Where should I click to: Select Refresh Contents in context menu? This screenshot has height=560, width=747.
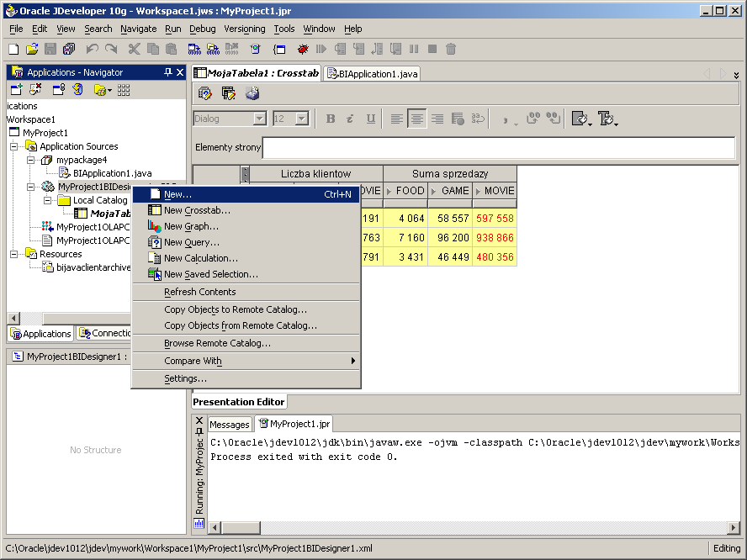pos(246,292)
